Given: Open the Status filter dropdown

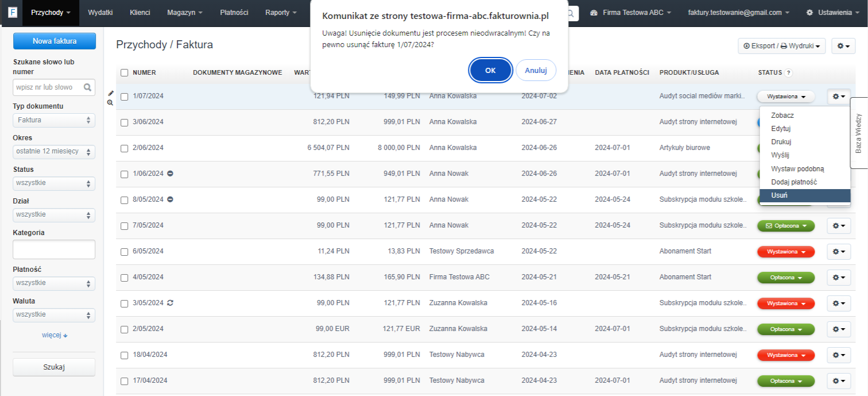Looking at the screenshot, I should click(x=54, y=183).
